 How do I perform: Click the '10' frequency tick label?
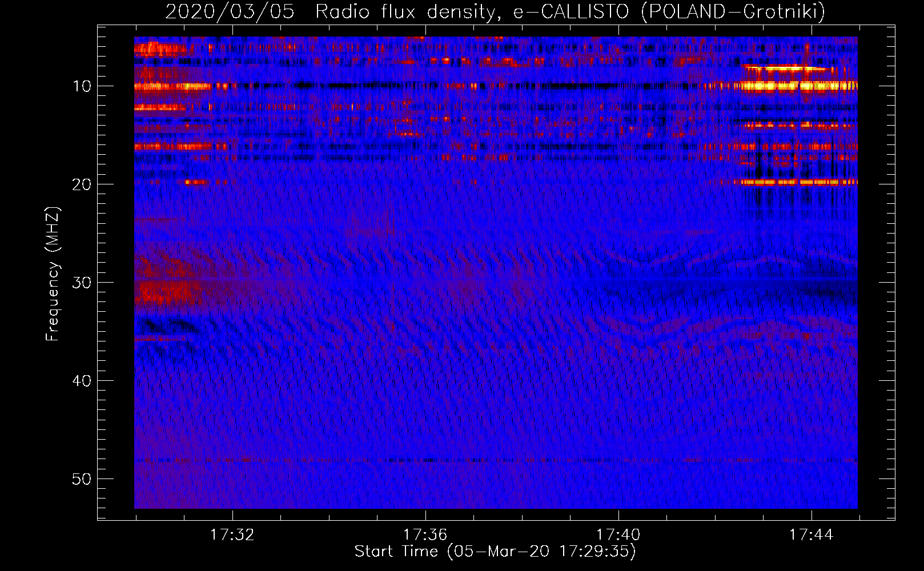(x=82, y=86)
